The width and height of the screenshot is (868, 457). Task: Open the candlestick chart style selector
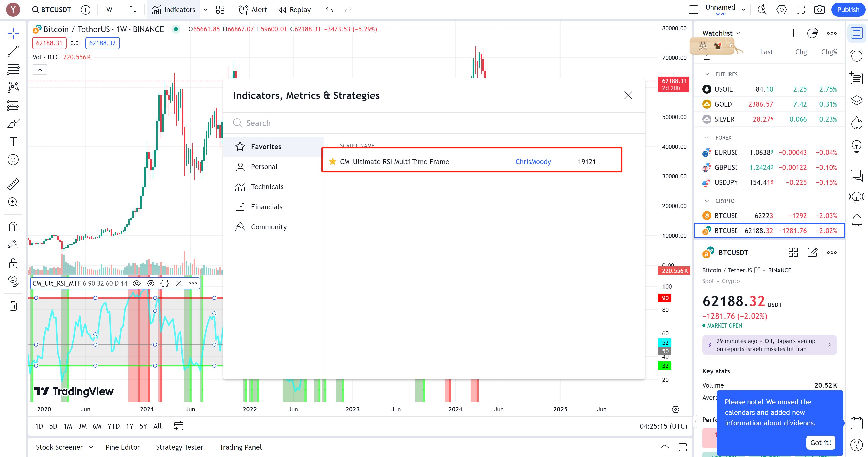(133, 10)
